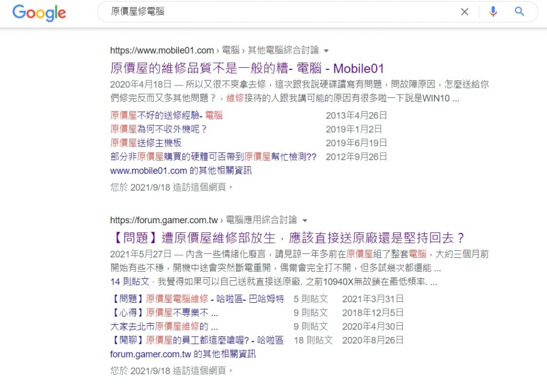Expand dropdown arrow next to forum.gamer.com.tw URL
Viewport: 547px width, 392px height.
tap(304, 221)
